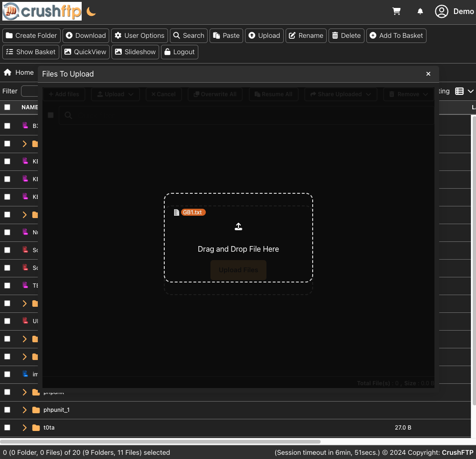Open the t0ta folder name
The height and width of the screenshot is (459, 476).
(49, 427)
